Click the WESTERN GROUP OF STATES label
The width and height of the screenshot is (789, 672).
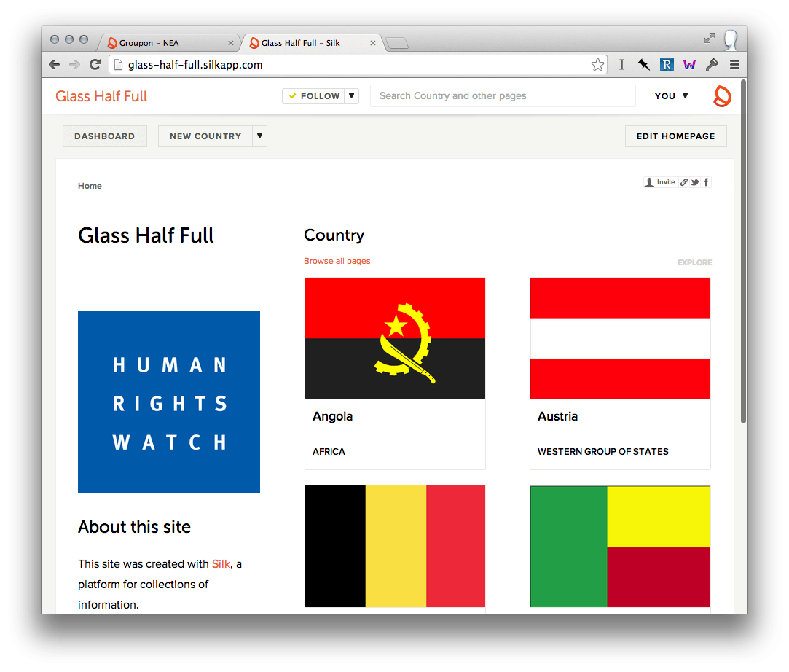[602, 452]
